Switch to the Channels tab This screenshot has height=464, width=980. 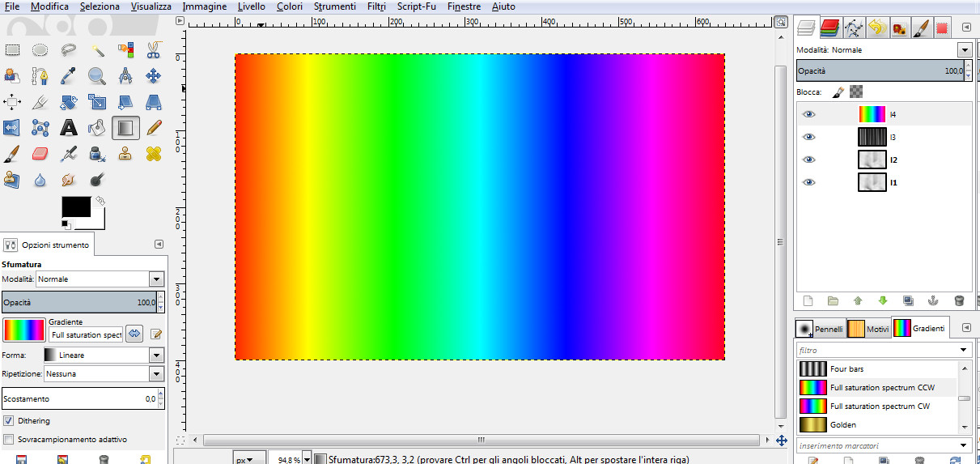click(829, 28)
